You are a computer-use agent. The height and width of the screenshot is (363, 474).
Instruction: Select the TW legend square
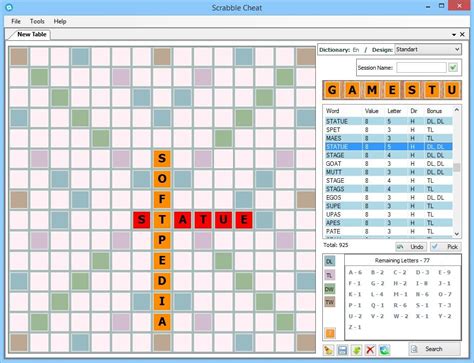click(330, 302)
